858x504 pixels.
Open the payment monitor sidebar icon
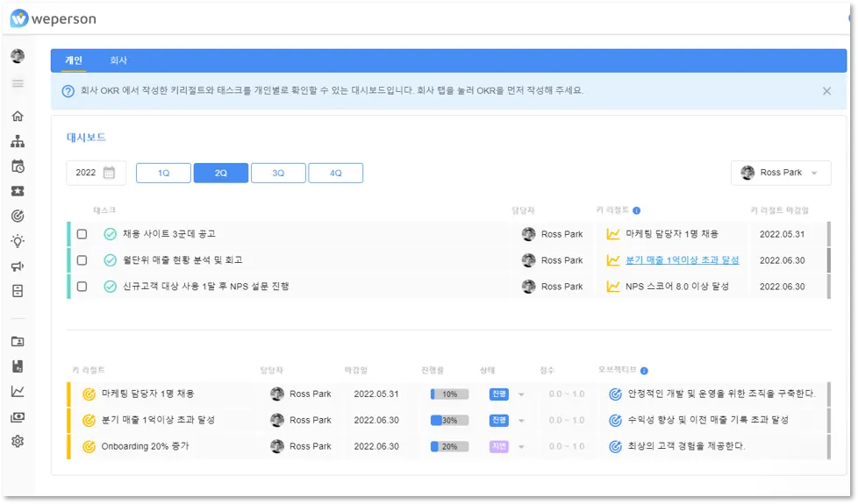(x=18, y=417)
